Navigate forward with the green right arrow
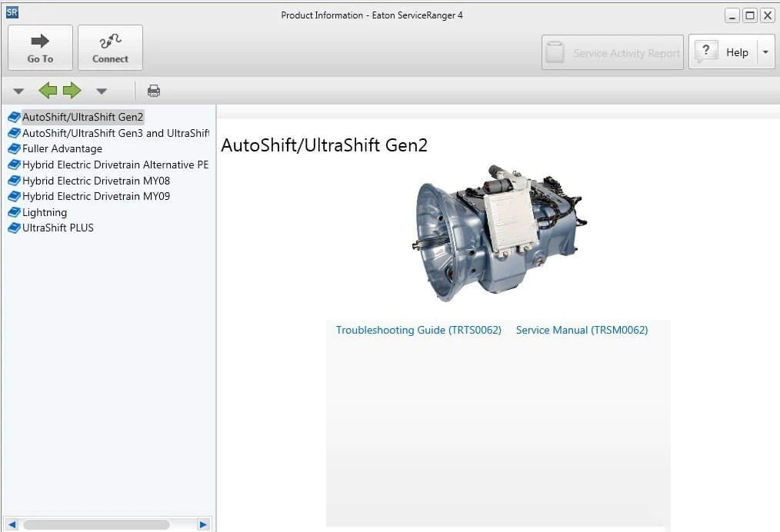 (x=72, y=91)
